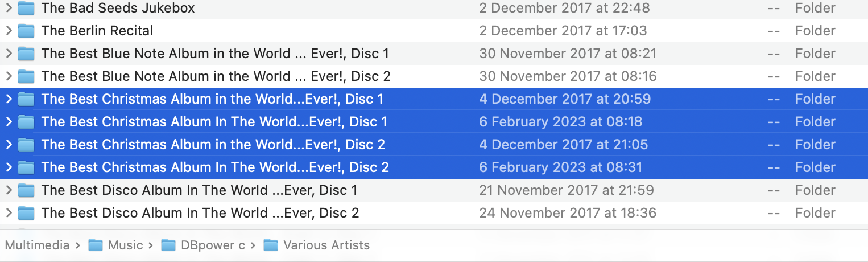Select Christmas Album Disc 2 dated 4 December 2017

(213, 145)
